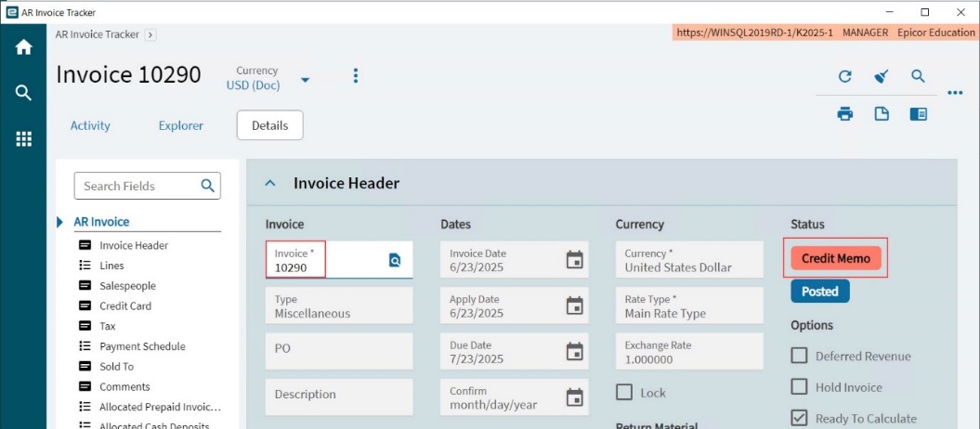
Task: Click the Epicor logo in title bar
Action: tap(12, 12)
